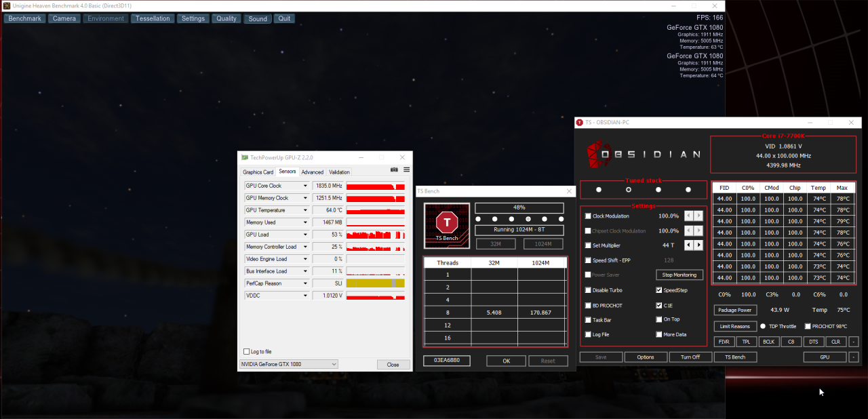868x419 pixels.
Task: Open the GPU Memory Clock sensor dropdown
Action: (x=305, y=198)
